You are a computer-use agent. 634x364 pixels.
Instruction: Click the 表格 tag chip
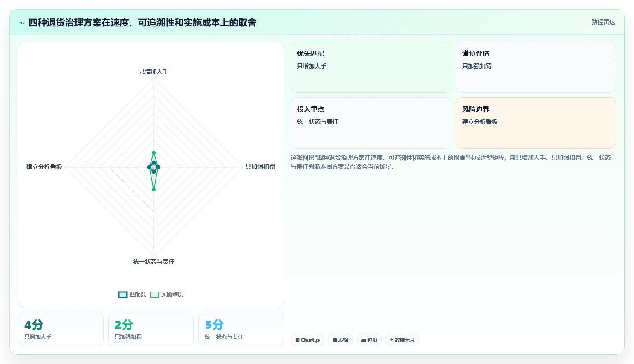[x=340, y=340]
